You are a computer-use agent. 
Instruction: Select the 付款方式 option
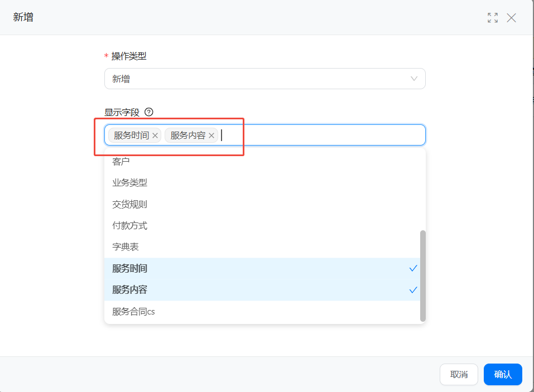(262, 225)
